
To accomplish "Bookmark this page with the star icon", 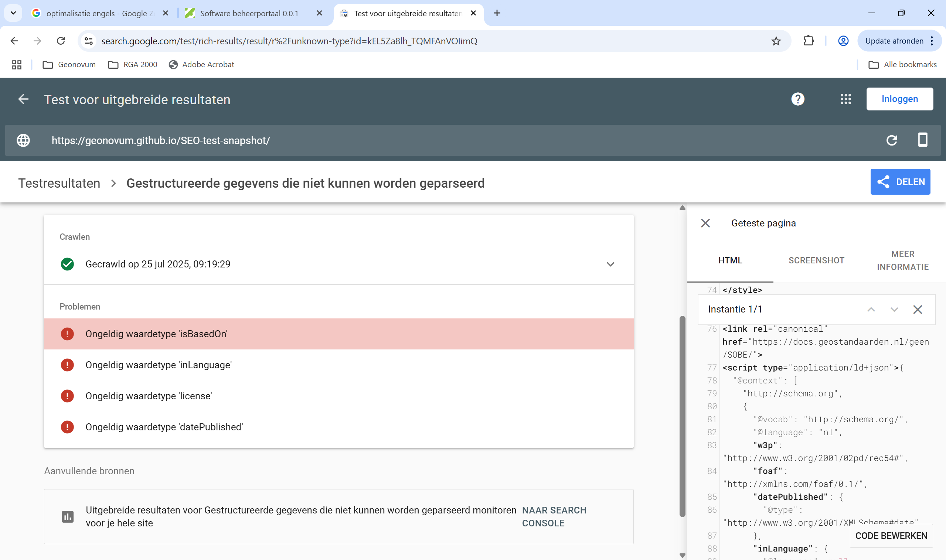I will [x=776, y=41].
